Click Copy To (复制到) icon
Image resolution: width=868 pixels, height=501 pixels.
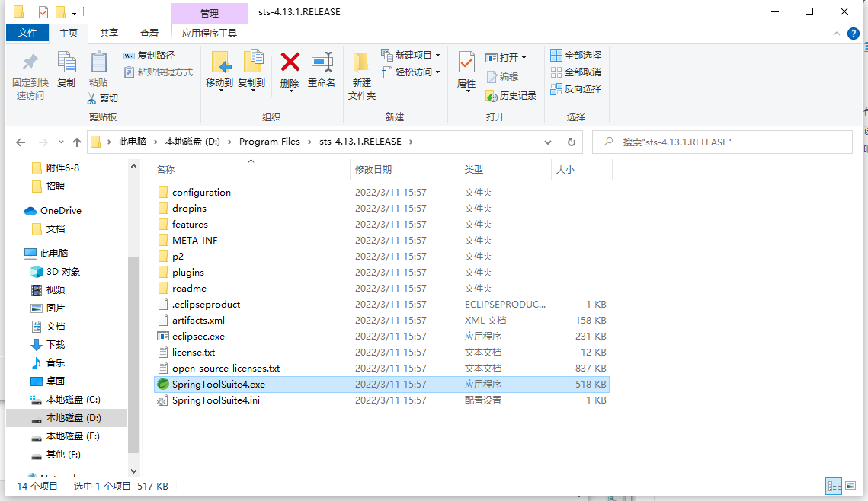(252, 63)
